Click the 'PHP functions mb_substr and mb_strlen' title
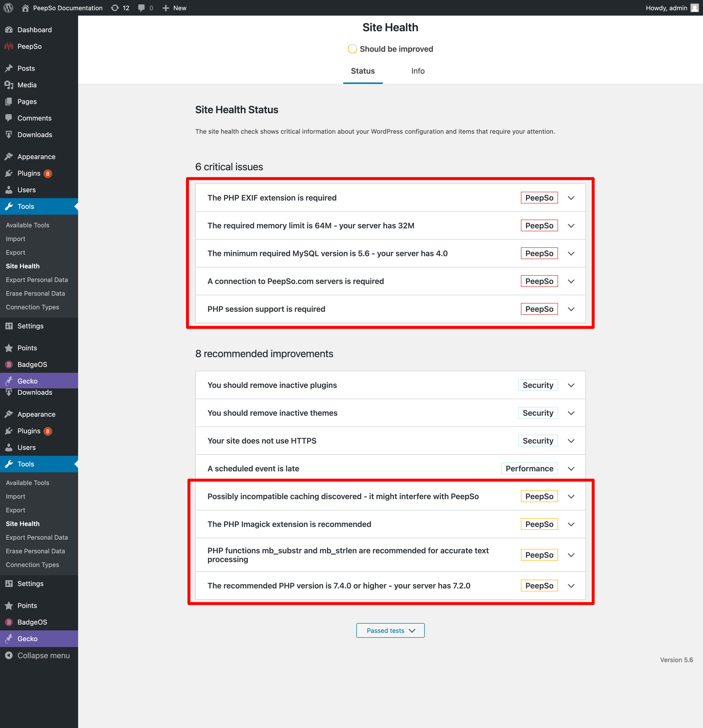The width and height of the screenshot is (703, 728). click(x=348, y=555)
